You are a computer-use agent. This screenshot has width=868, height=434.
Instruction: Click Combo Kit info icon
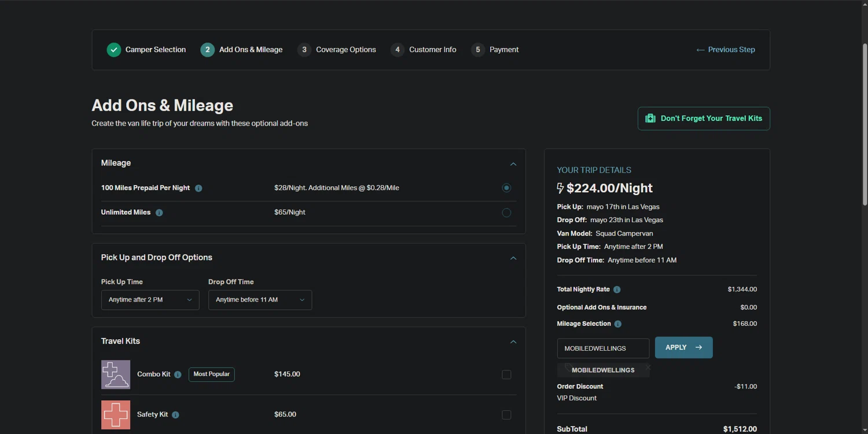pyautogui.click(x=178, y=374)
